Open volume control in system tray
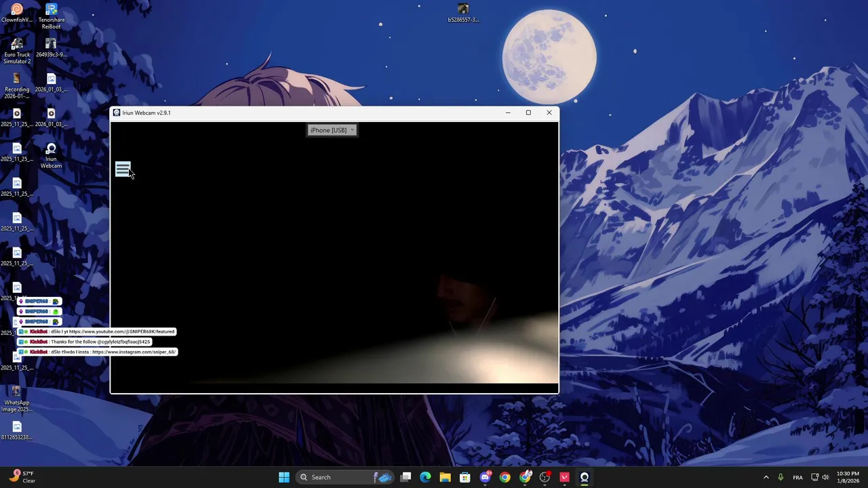 click(x=825, y=477)
